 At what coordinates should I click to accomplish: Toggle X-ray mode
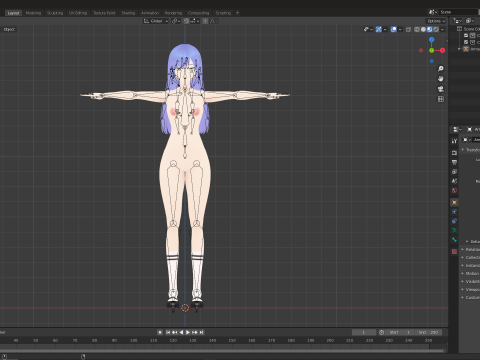pos(408,29)
